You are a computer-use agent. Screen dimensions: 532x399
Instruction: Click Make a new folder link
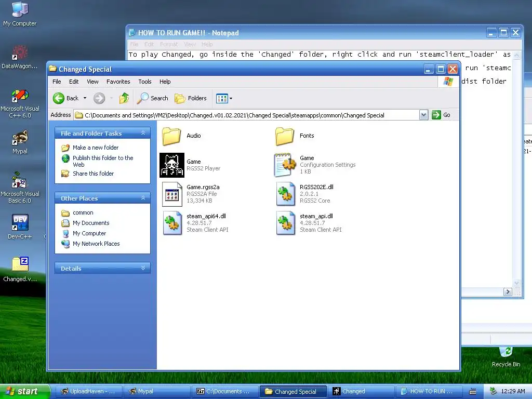point(96,148)
